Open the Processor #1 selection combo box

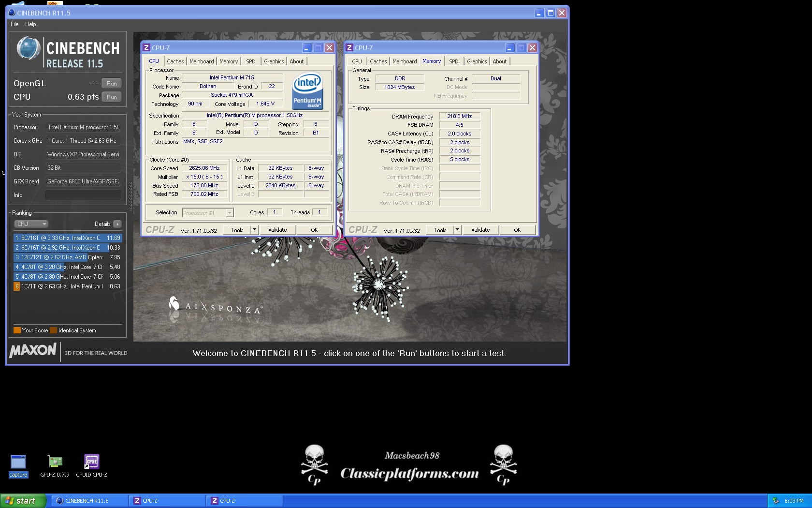[x=208, y=213]
